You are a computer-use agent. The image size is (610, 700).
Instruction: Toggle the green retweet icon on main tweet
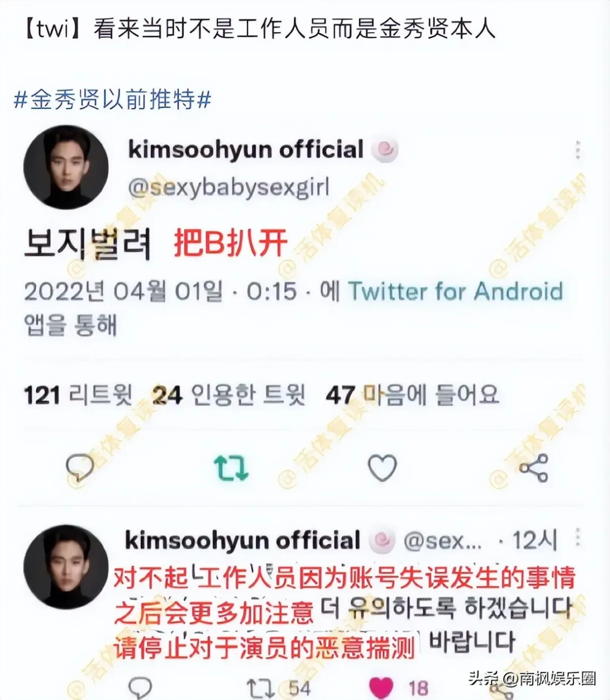click(x=231, y=468)
